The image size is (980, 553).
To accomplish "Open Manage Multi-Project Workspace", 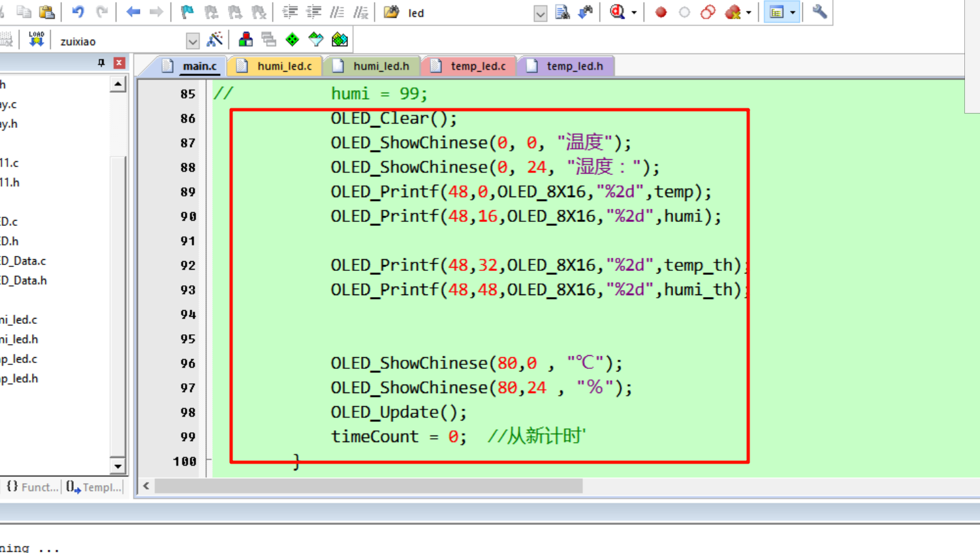I will click(x=268, y=40).
